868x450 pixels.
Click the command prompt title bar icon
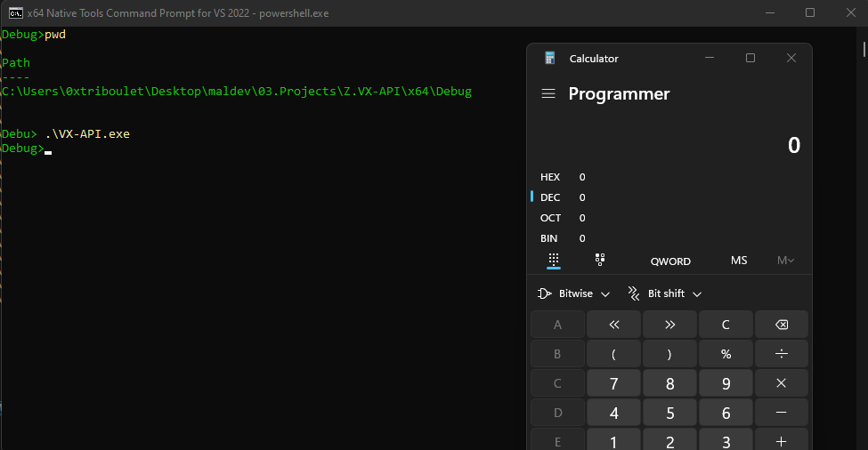click(13, 12)
